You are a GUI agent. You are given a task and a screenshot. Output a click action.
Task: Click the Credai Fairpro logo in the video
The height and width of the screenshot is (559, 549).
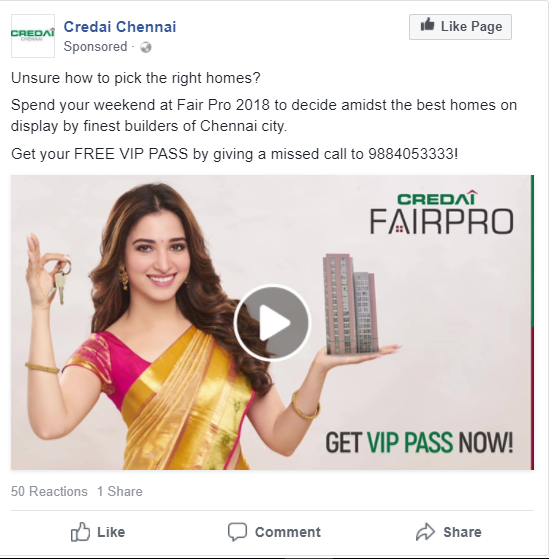441,212
